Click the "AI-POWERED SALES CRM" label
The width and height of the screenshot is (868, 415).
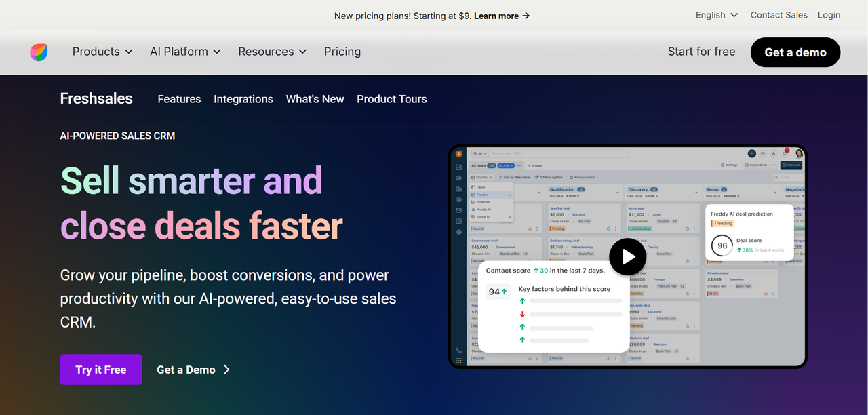tap(117, 136)
